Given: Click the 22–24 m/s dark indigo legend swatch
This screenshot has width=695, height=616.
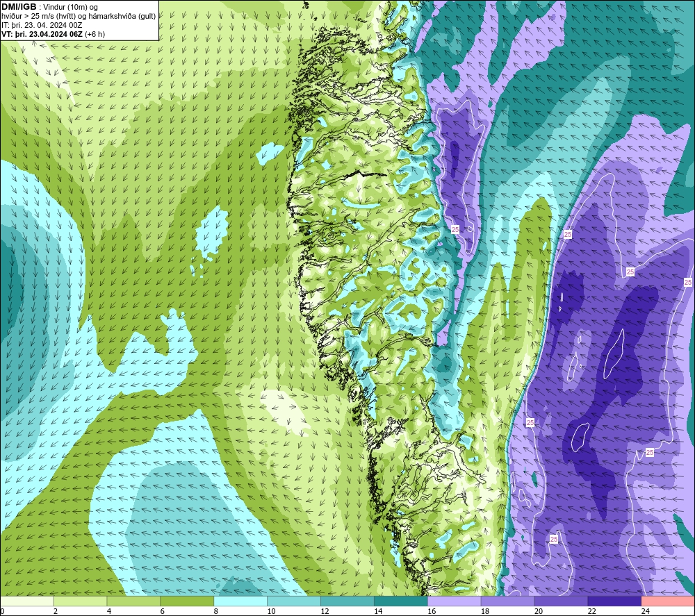Looking at the screenshot, I should 614,601.
